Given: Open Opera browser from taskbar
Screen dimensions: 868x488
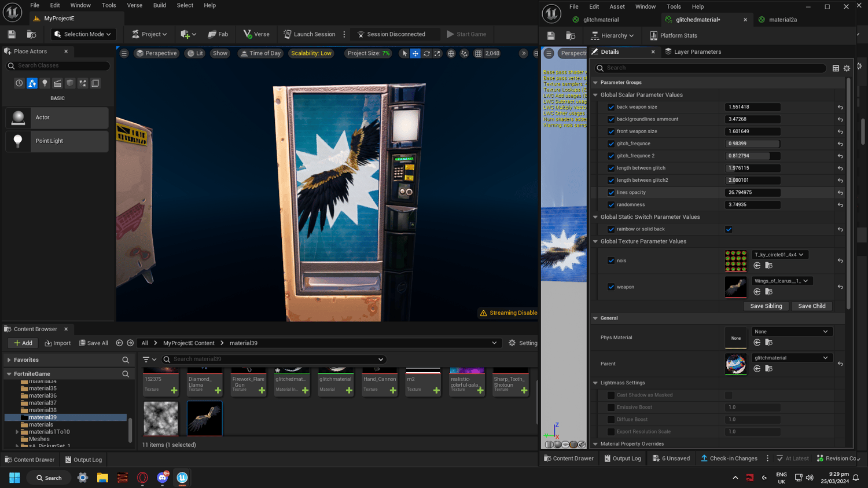Looking at the screenshot, I should pos(142,478).
